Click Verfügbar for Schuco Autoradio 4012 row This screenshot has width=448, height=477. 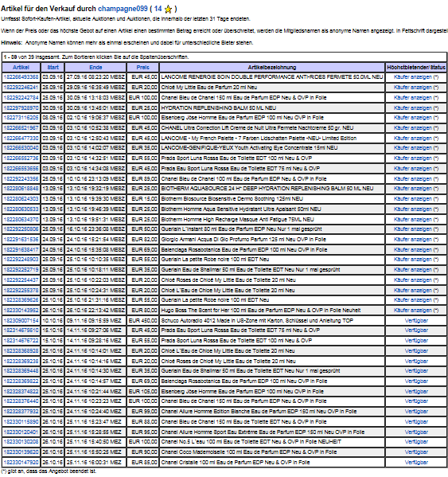(x=416, y=321)
